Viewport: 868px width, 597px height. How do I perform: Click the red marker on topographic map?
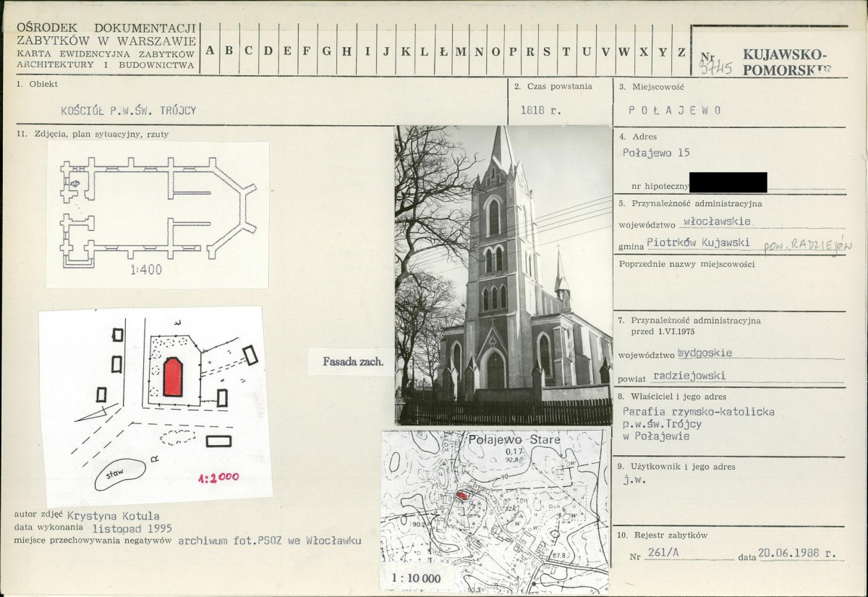click(x=462, y=496)
